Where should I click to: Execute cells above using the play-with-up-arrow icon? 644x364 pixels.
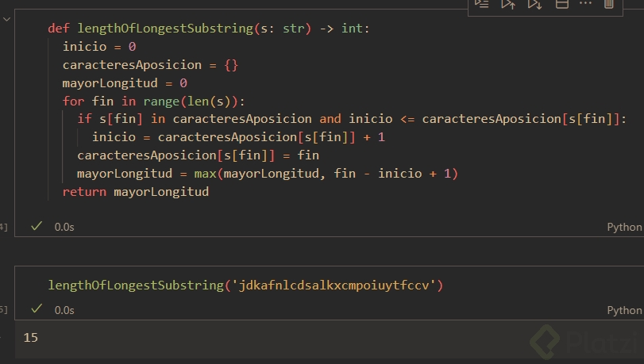coord(508,4)
